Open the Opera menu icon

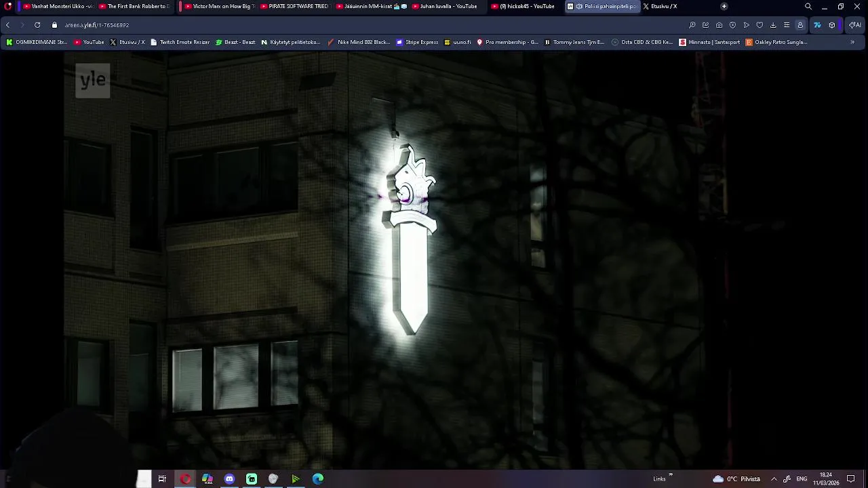tap(9, 6)
